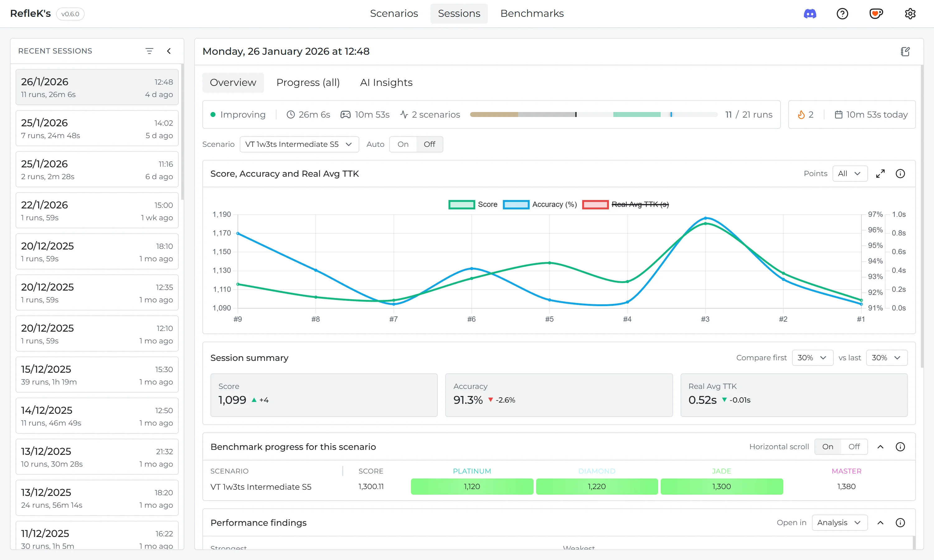The image size is (934, 560).
Task: Show info for Score chart
Action: [x=900, y=174]
